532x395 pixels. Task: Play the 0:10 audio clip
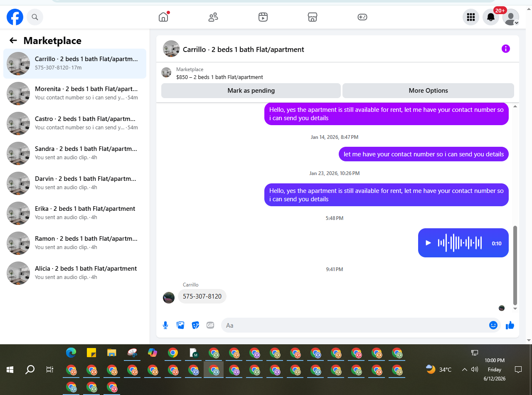click(x=428, y=243)
